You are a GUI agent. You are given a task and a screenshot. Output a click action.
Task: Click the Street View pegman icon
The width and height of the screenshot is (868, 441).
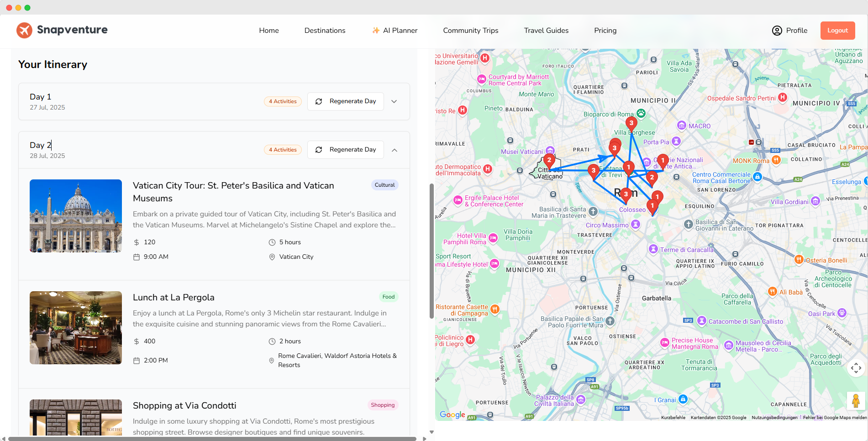coord(856,401)
